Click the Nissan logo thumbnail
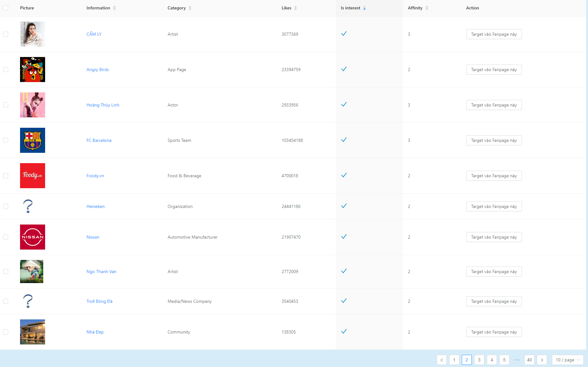Screen dimensions: 588x367 [33, 237]
